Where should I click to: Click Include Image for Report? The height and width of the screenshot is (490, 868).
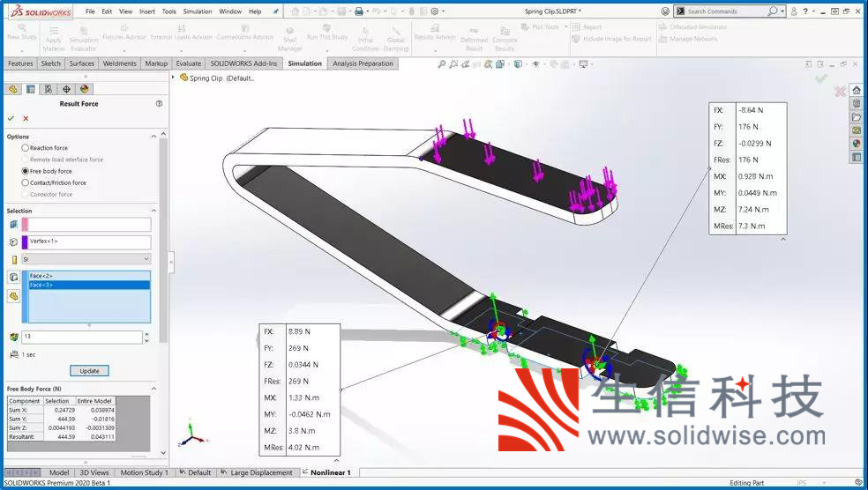tap(611, 39)
